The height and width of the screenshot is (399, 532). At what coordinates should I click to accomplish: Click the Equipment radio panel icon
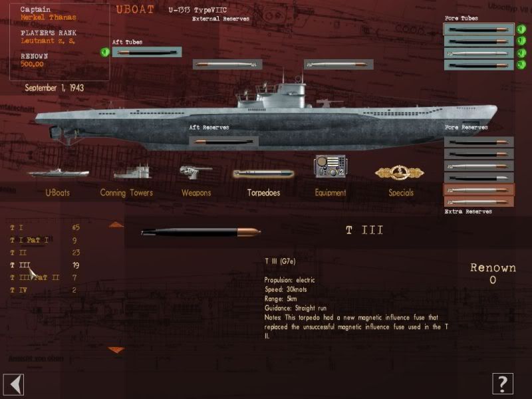[330, 166]
